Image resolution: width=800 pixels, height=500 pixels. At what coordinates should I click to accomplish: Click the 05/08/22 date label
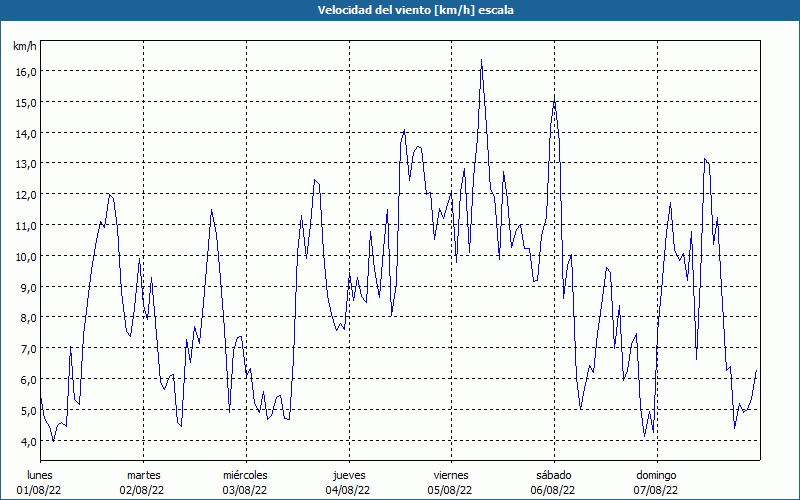[450, 490]
